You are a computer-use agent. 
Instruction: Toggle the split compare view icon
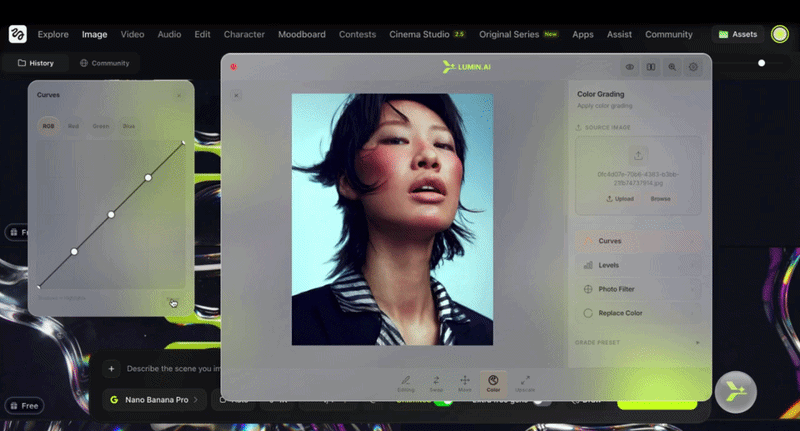click(x=651, y=67)
